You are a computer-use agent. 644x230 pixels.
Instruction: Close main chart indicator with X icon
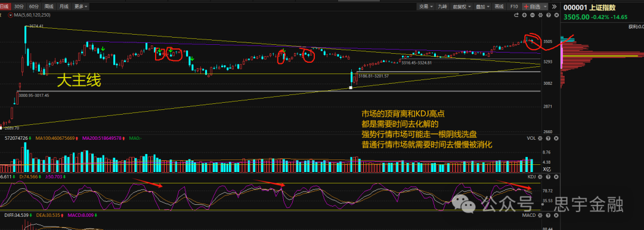click(556, 15)
